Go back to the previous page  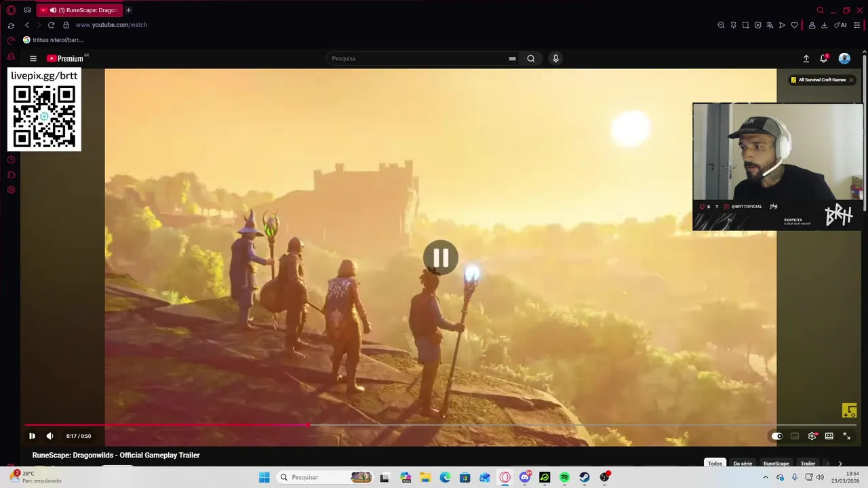pyautogui.click(x=27, y=25)
